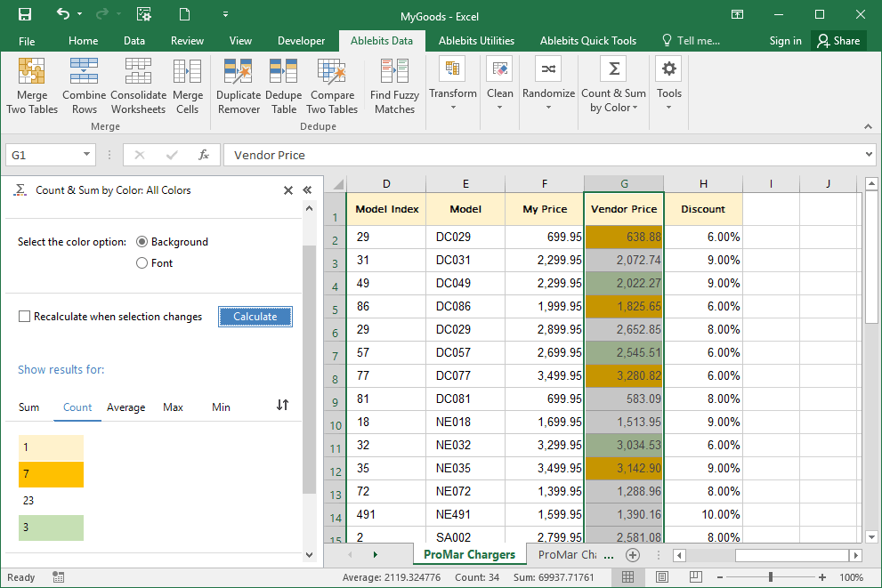This screenshot has width=882, height=588.
Task: Select light yellow swatch with count 1
Action: (x=52, y=447)
